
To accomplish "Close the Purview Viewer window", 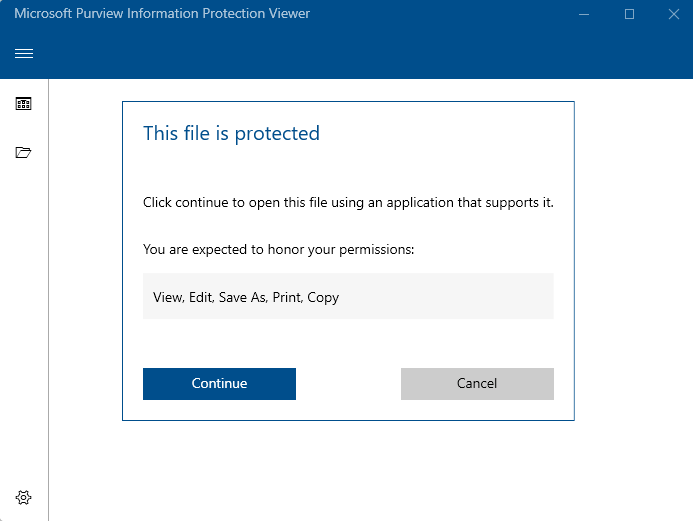I will click(674, 14).
